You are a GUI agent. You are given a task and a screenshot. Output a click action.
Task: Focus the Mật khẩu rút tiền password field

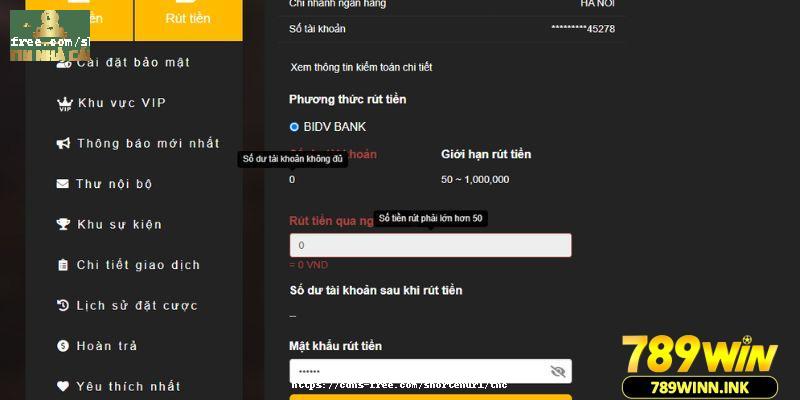coord(431,371)
